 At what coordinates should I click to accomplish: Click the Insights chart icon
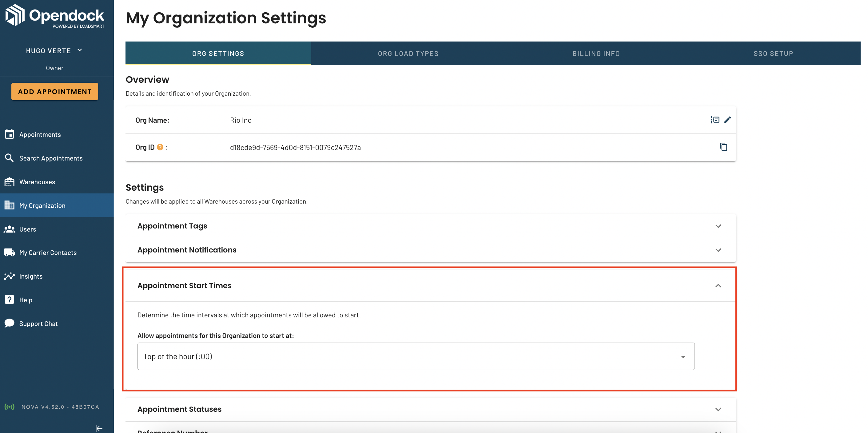10,276
